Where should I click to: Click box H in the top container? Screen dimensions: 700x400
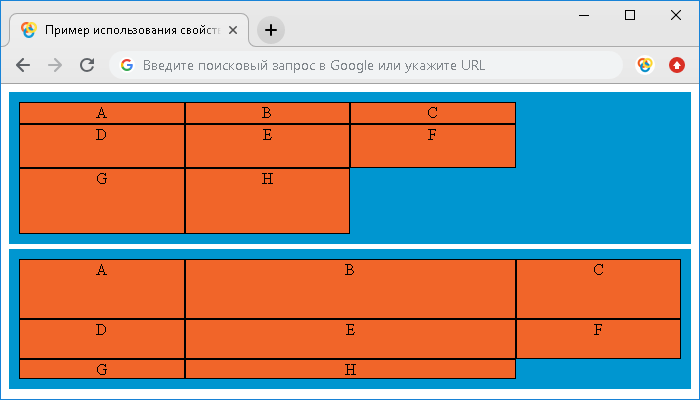coord(267,200)
